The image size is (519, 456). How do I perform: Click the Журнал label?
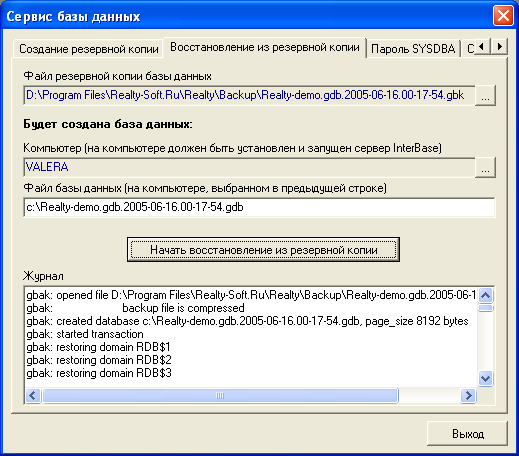coord(43,276)
